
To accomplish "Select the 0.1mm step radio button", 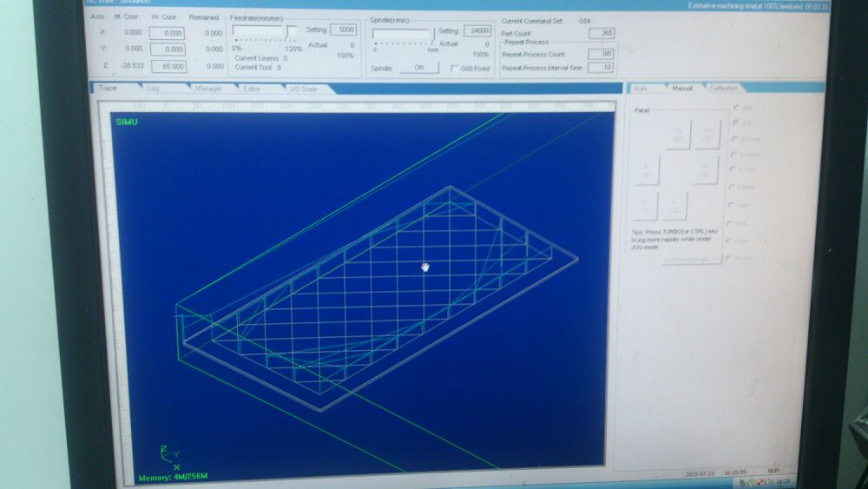I will (x=733, y=169).
